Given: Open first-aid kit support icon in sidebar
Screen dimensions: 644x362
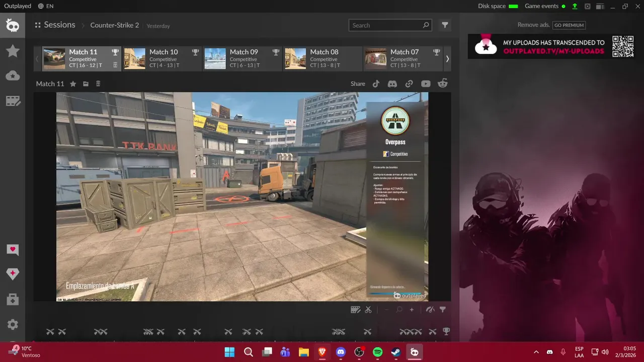Looking at the screenshot, I should point(13,299).
